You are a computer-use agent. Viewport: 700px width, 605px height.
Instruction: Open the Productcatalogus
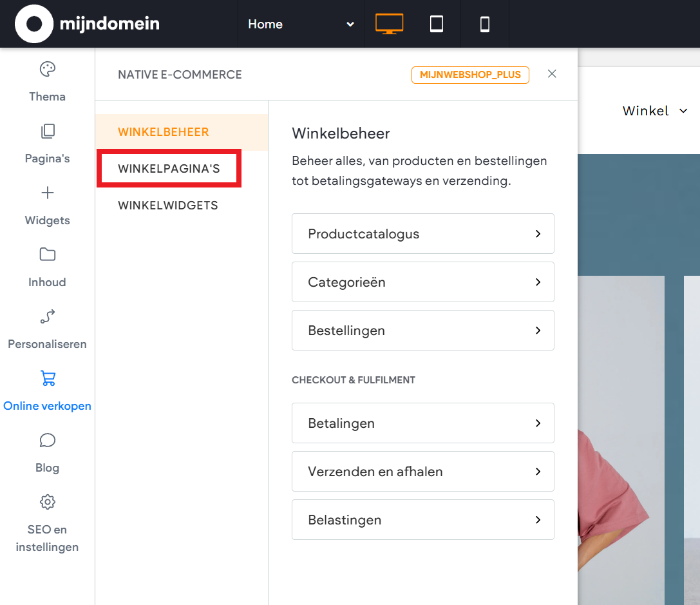point(423,233)
